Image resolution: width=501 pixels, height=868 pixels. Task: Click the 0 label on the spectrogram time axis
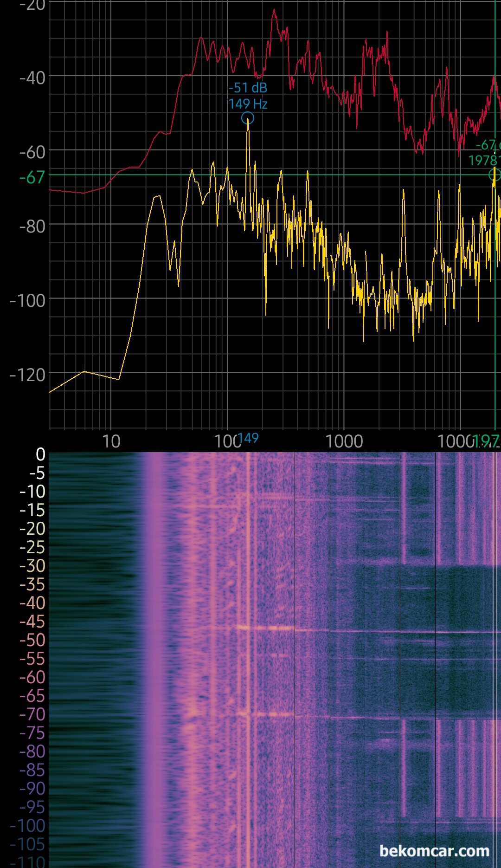(x=40, y=454)
